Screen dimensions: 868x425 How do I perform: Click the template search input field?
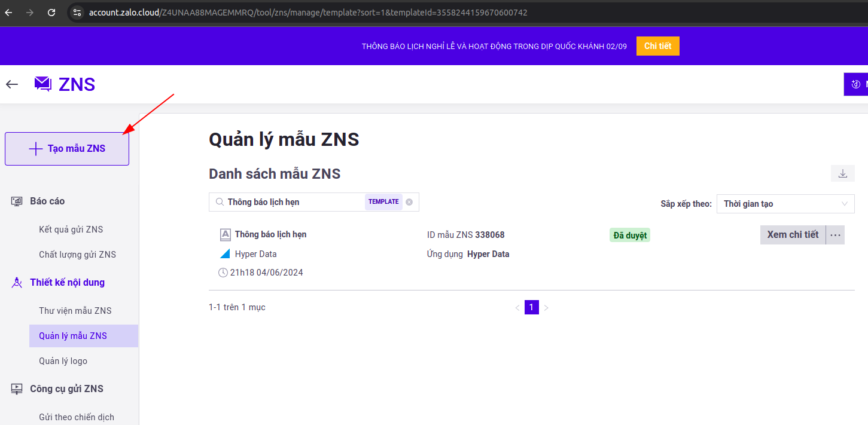[x=293, y=202]
